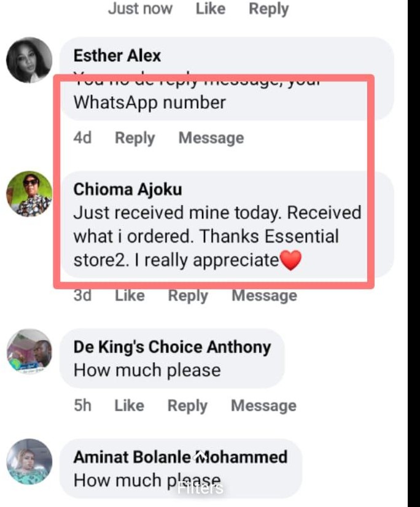Like the comment posted just now

(x=211, y=9)
